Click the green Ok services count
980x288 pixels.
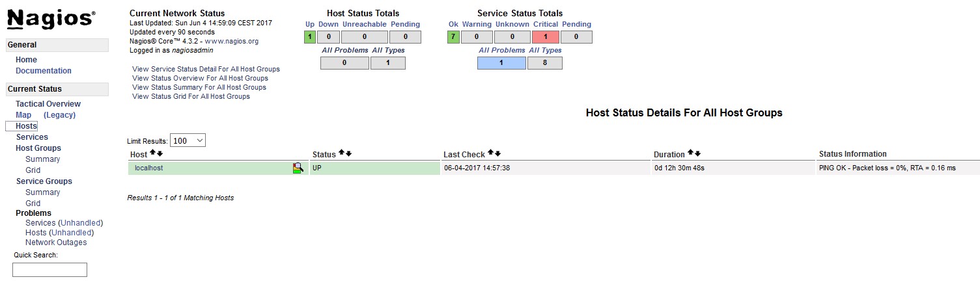[x=453, y=37]
